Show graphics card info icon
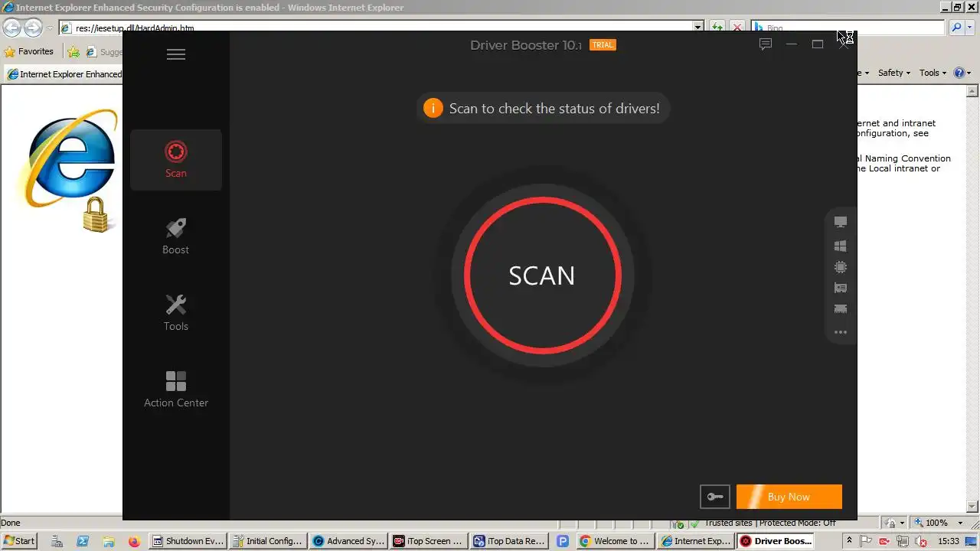 point(841,289)
